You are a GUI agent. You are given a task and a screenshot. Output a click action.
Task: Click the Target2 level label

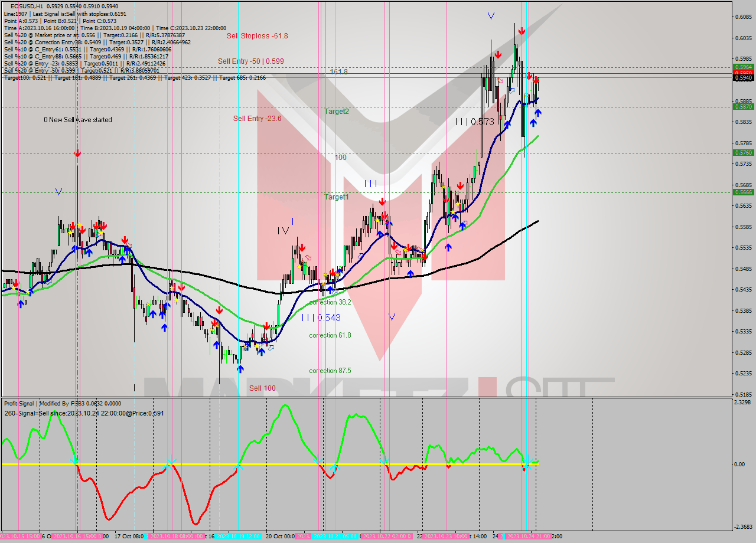336,112
